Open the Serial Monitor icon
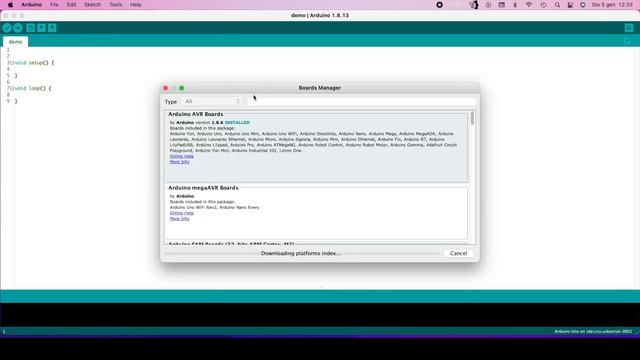The width and height of the screenshot is (640, 360). coord(629,28)
